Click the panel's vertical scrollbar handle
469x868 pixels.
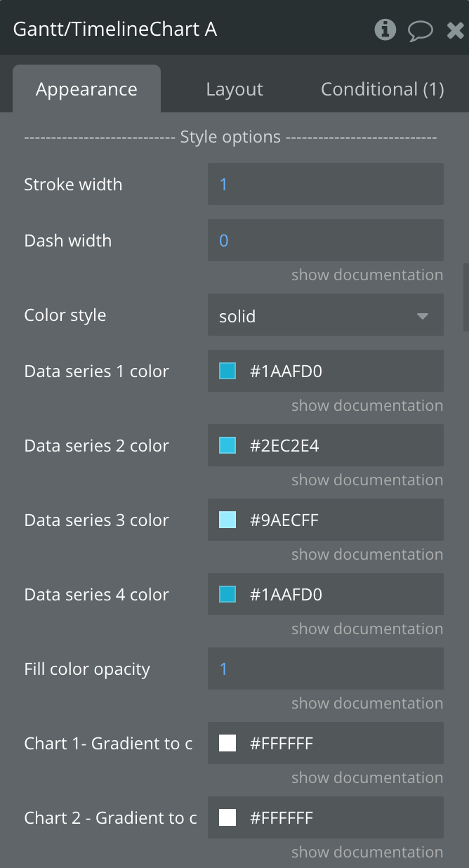tap(465, 298)
